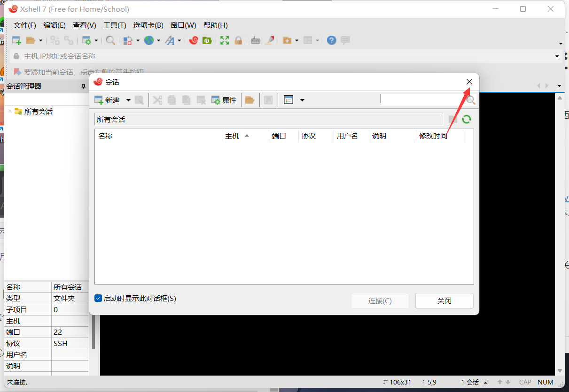The height and width of the screenshot is (392, 569).
Task: Click the cut scissors icon in dialog toolbar
Action: [157, 100]
